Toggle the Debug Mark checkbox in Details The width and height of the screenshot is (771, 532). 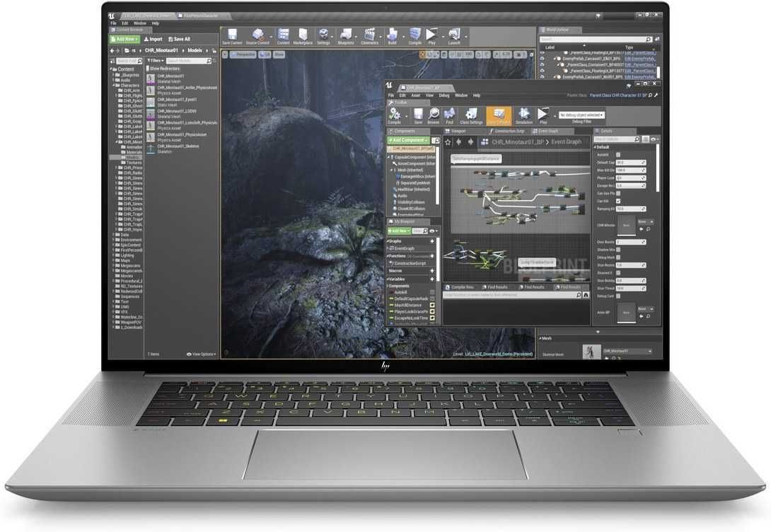618,257
